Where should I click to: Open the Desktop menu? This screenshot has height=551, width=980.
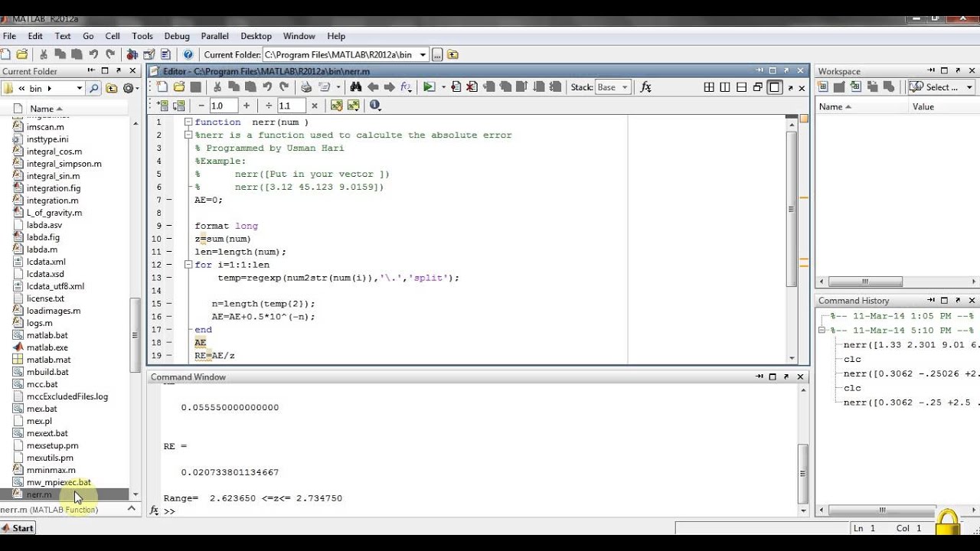(x=256, y=36)
